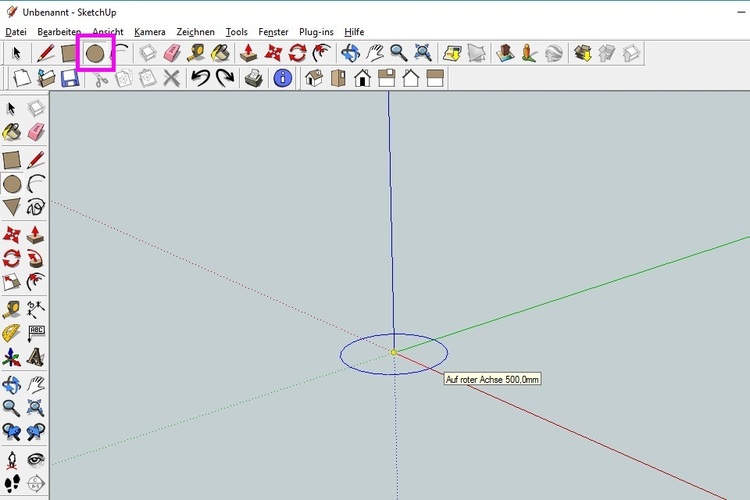Create a new file with New icon

(22, 78)
